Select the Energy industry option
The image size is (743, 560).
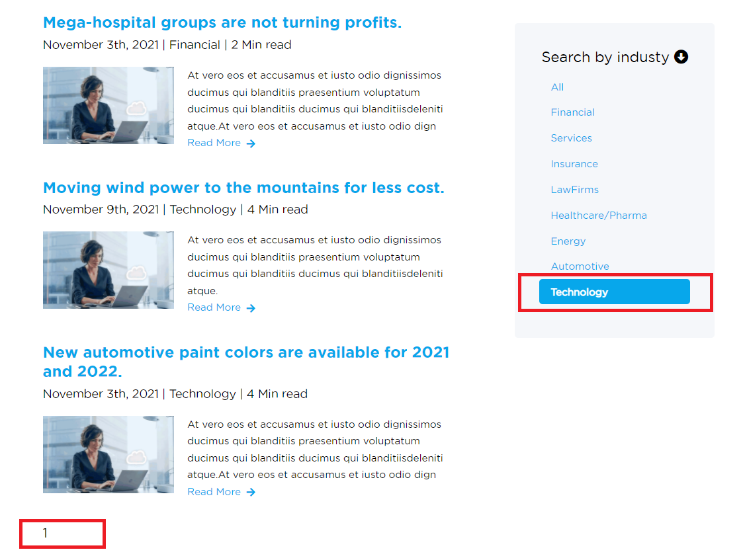568,241
